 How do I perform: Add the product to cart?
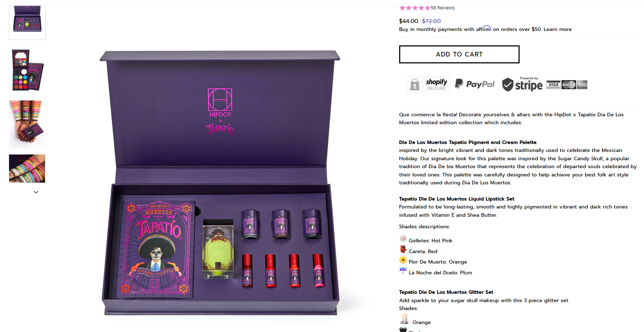click(459, 54)
